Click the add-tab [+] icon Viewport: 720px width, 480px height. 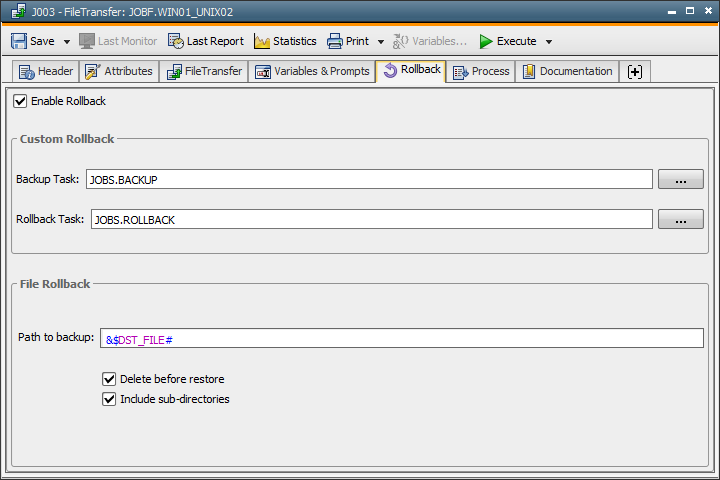click(635, 72)
